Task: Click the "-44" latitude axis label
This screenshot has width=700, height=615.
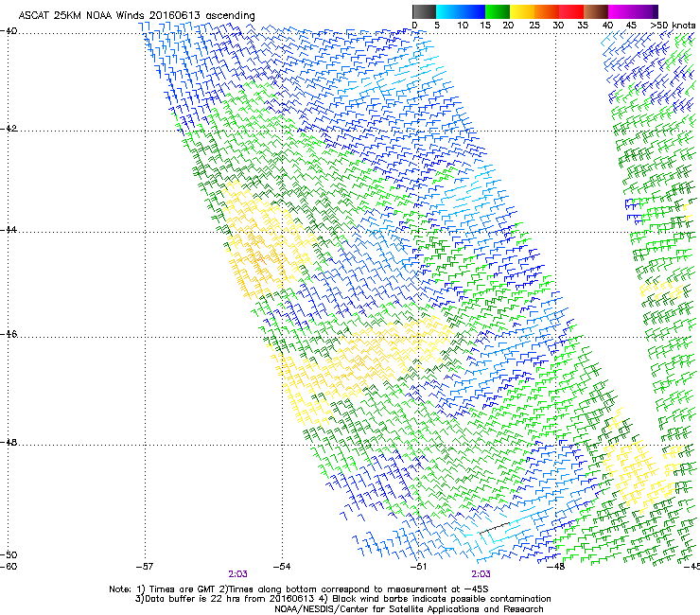Action: (9, 230)
